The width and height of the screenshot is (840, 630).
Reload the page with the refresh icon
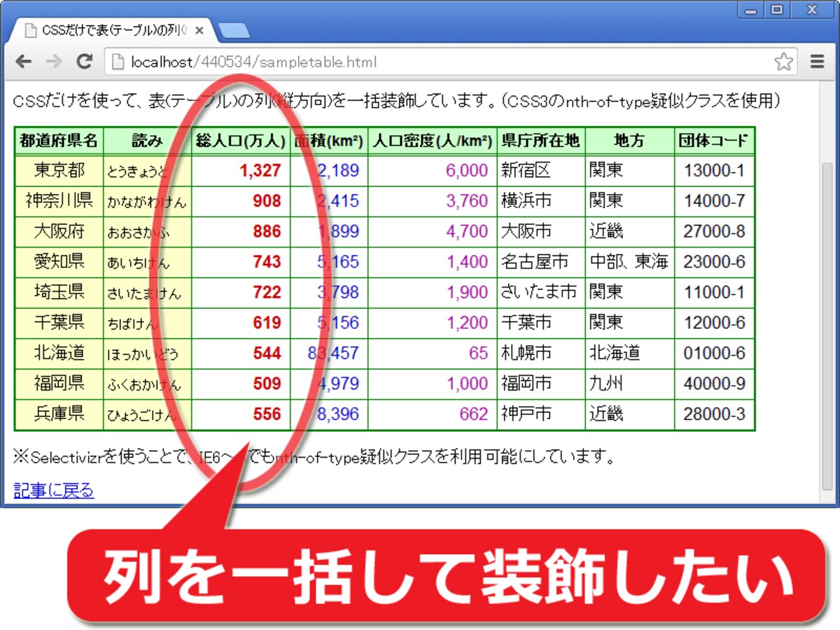point(85,62)
